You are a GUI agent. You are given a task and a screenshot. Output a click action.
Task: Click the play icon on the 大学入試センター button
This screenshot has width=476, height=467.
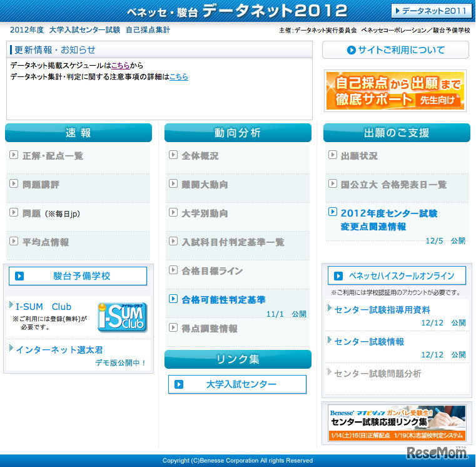click(x=179, y=384)
